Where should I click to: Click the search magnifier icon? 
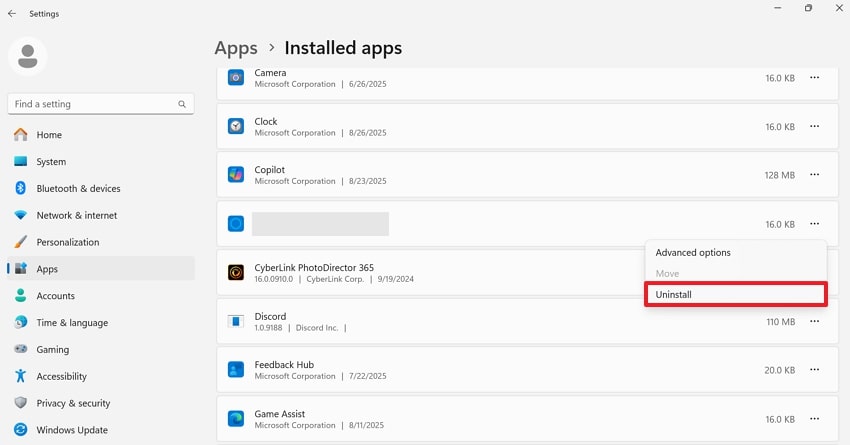pos(182,104)
